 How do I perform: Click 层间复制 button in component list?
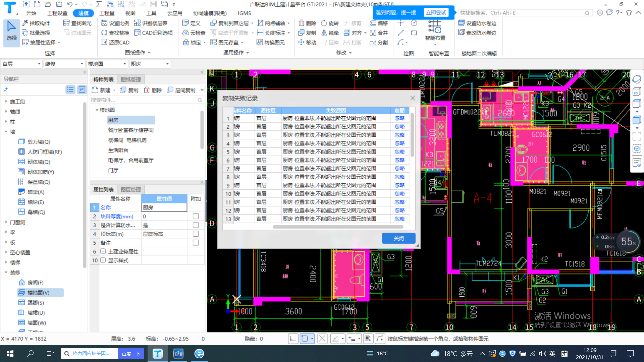(x=181, y=90)
